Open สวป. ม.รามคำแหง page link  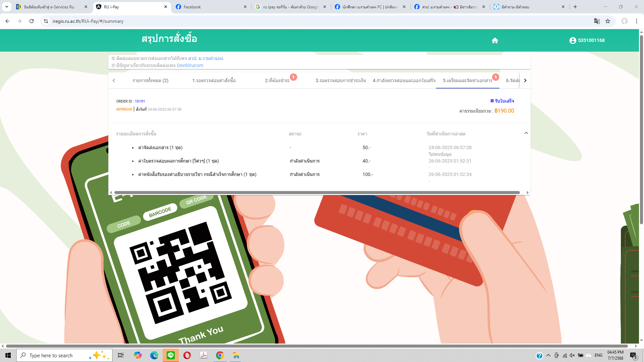coord(206,58)
